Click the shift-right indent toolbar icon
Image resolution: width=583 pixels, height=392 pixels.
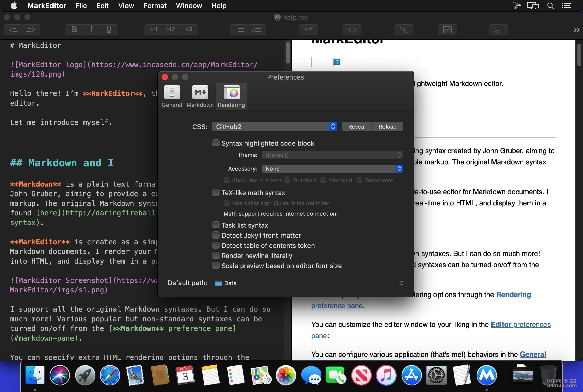coord(31,30)
